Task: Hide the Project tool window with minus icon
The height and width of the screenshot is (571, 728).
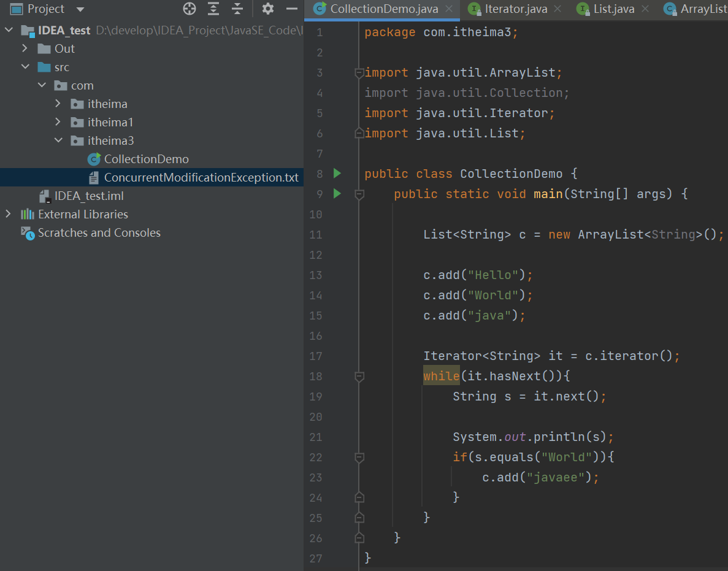Action: point(292,9)
